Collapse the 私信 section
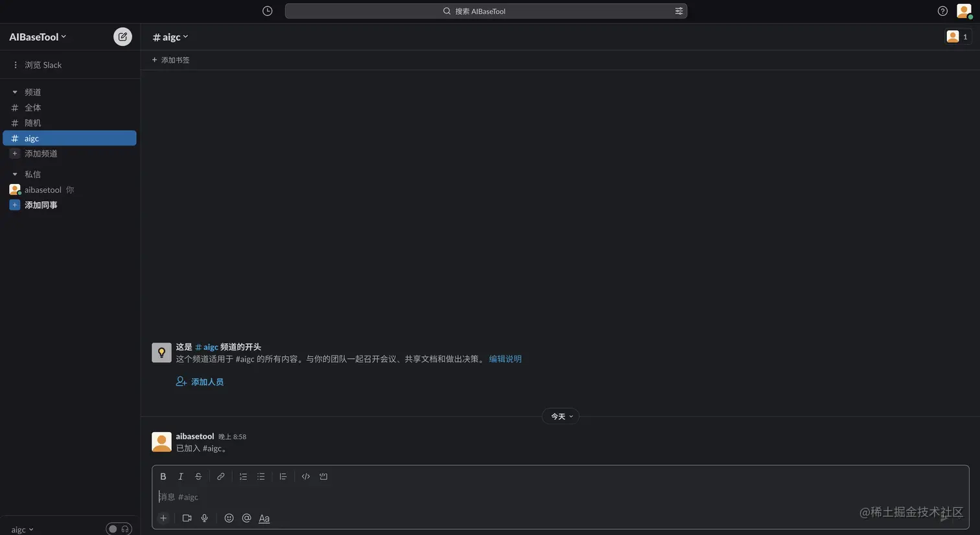The height and width of the screenshot is (535, 980). click(x=15, y=174)
